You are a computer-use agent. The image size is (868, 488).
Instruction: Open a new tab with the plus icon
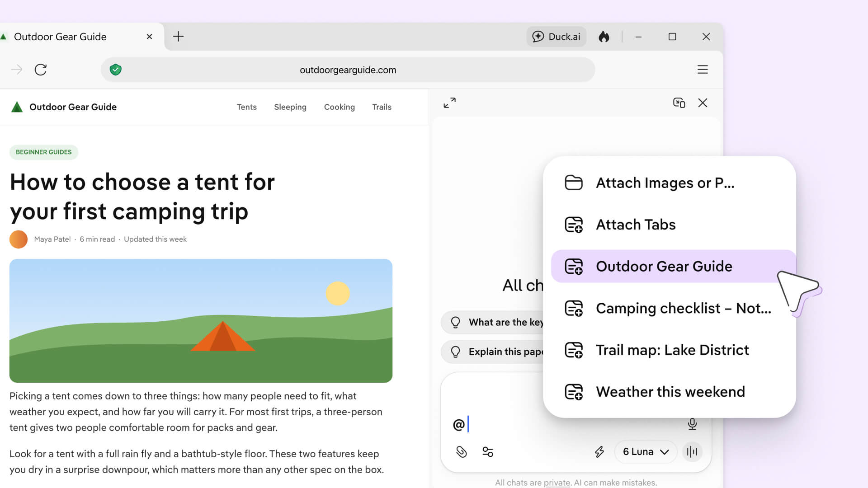pyautogui.click(x=179, y=37)
